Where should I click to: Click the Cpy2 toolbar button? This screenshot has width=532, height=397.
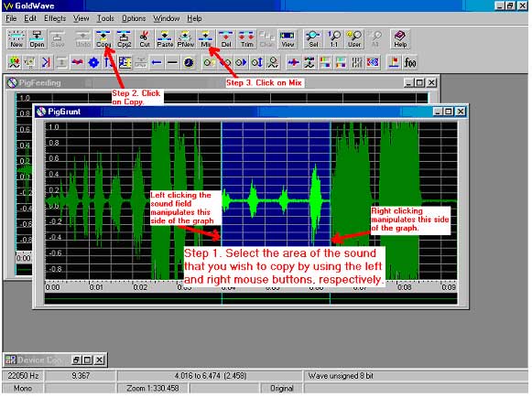[x=125, y=39]
